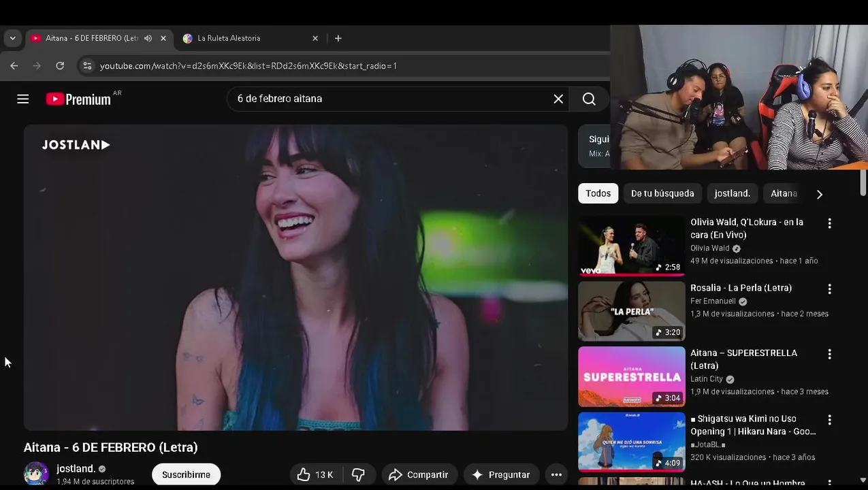Open options for Rosalia - La Perla video
Viewport: 868px width, 490px height.
(829, 289)
